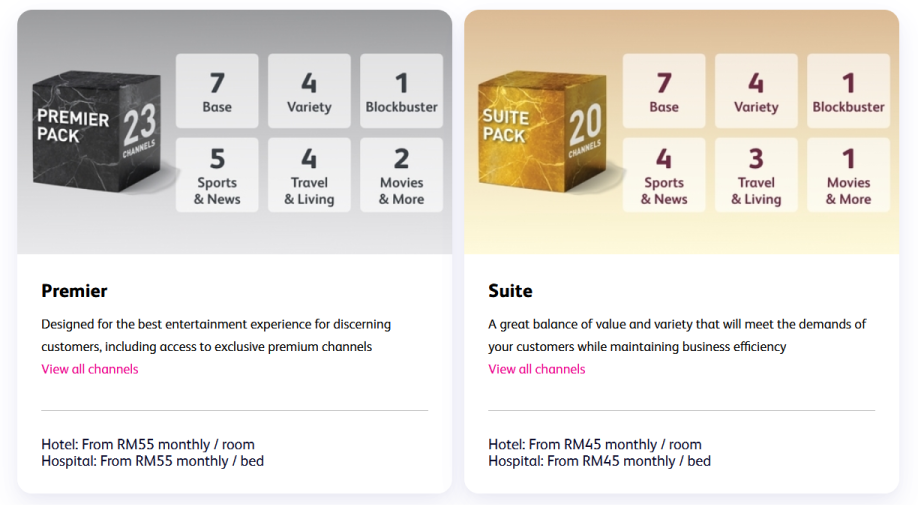The height and width of the screenshot is (505, 918).
Task: Select Premier's 1 Blockbuster tile
Action: point(401,91)
